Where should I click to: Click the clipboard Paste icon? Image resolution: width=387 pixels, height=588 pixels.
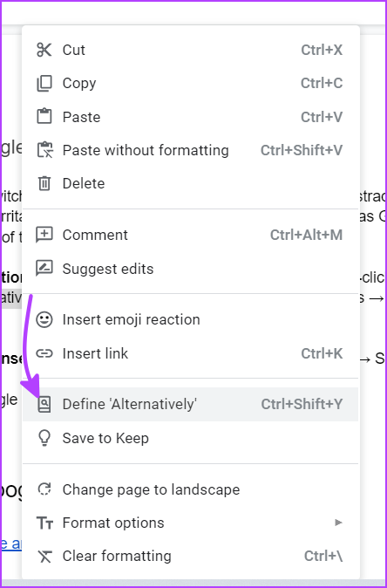coord(44,117)
